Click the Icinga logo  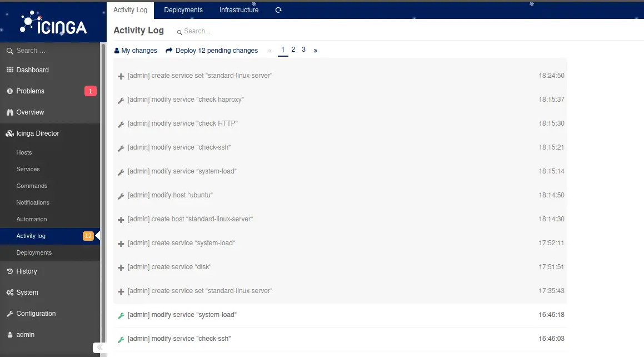[53, 23]
